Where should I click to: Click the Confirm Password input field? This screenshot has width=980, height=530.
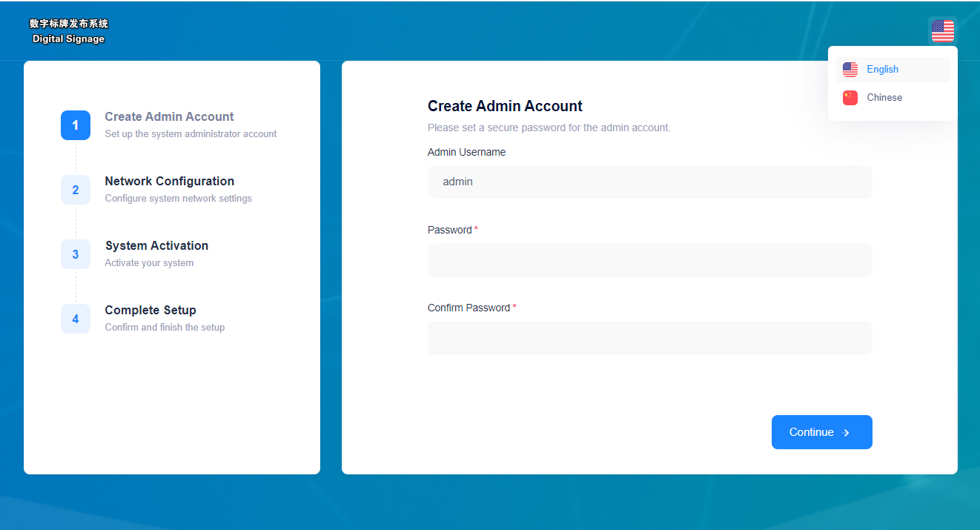point(649,337)
